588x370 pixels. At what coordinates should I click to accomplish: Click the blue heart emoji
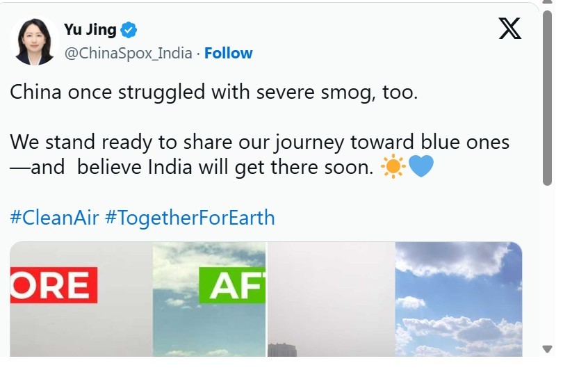[421, 167]
